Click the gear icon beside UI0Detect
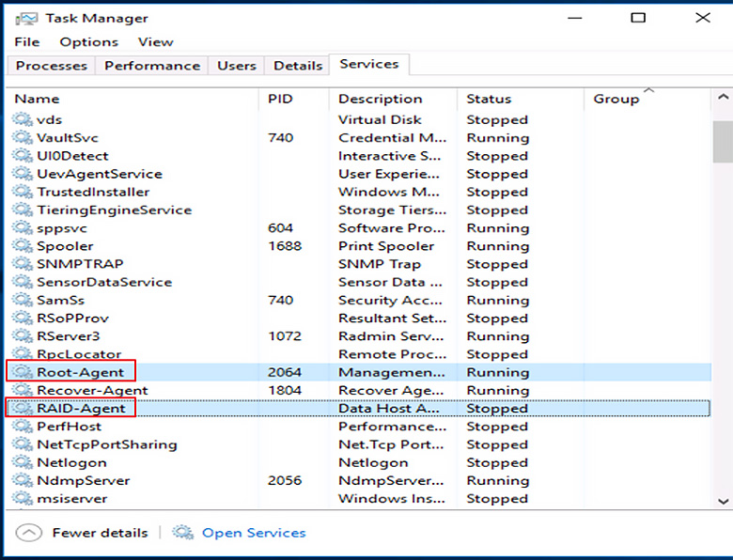 [22, 155]
